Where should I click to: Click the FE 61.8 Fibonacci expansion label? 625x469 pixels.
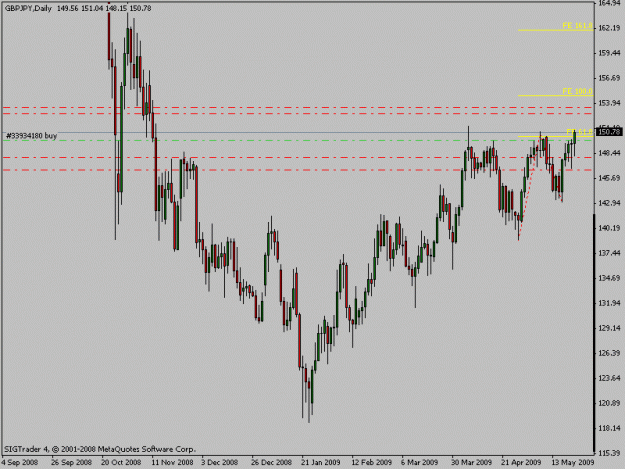coord(579,132)
